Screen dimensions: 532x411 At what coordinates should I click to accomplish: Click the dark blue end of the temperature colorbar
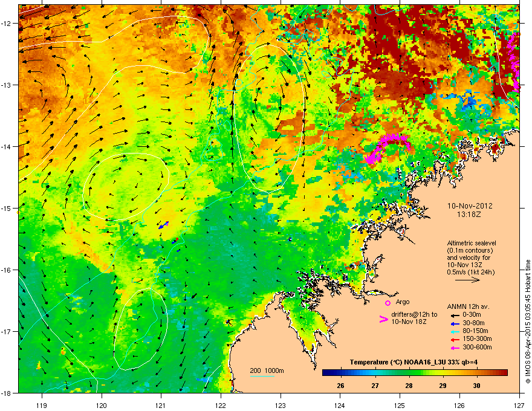point(328,373)
